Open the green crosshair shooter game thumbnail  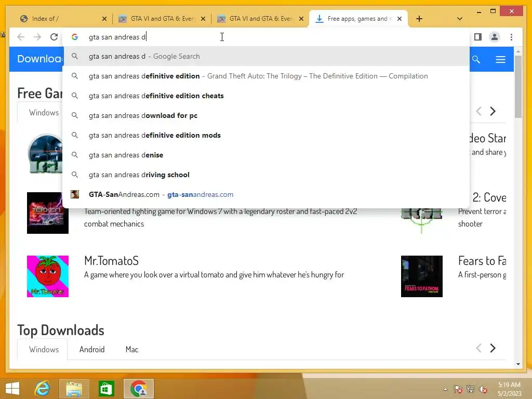click(x=421, y=220)
